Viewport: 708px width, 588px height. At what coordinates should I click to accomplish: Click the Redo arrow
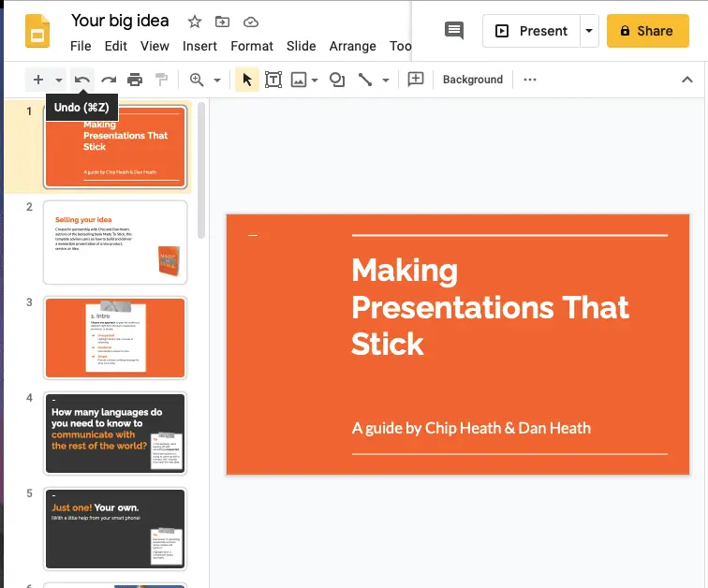109,80
